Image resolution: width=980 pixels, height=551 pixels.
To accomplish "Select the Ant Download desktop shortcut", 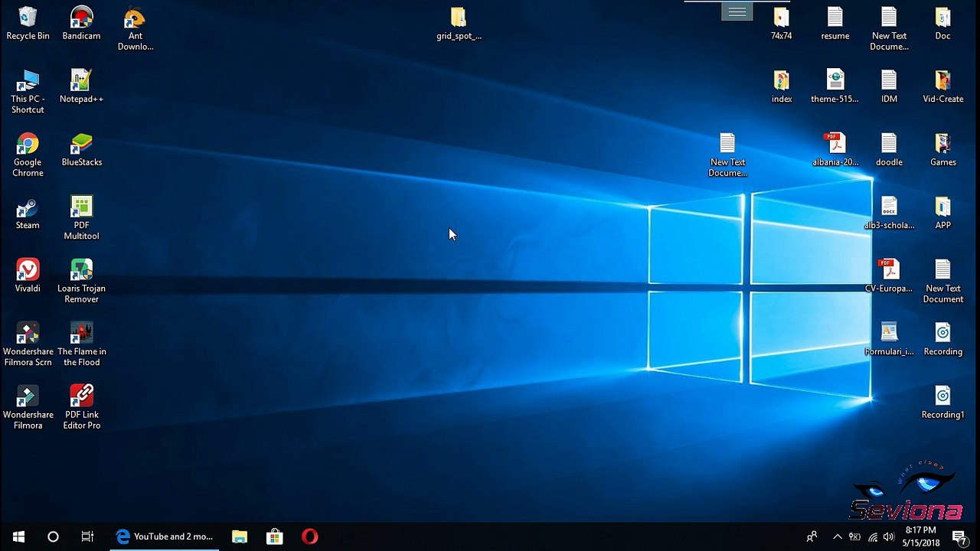I will pyautogui.click(x=136, y=29).
